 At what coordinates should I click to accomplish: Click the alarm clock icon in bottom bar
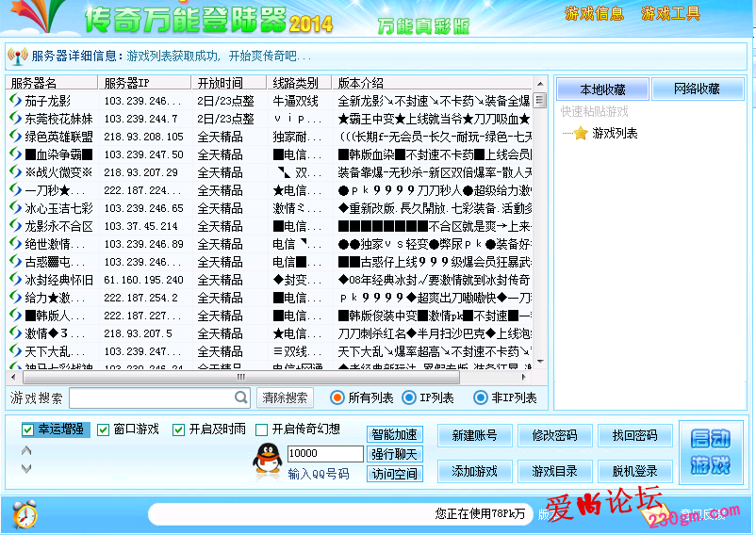click(25, 514)
